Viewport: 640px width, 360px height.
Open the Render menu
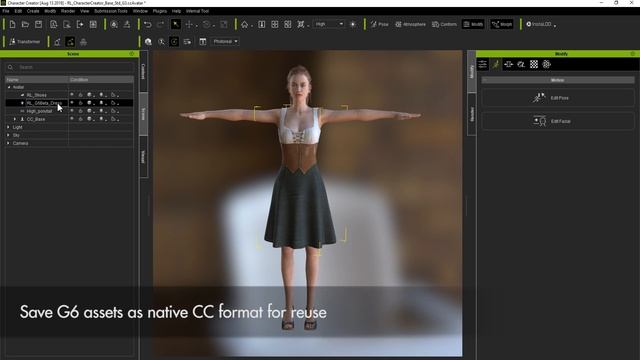coord(68,11)
